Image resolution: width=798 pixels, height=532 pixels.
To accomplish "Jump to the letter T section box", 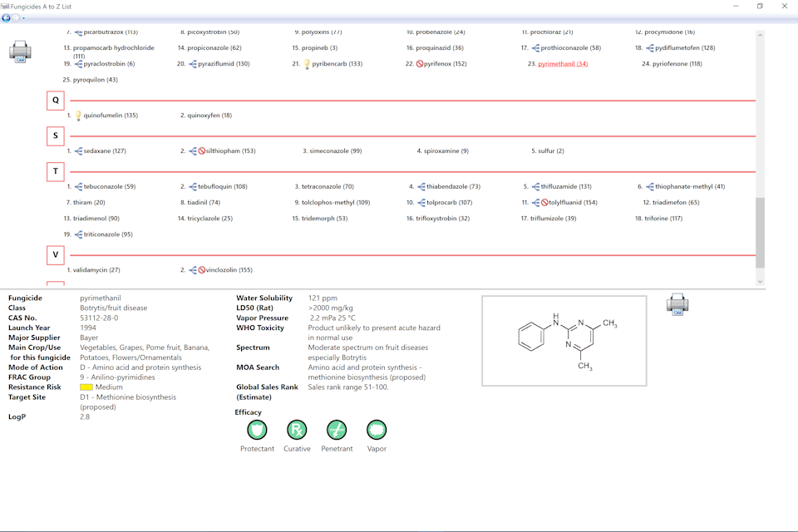I will click(56, 171).
